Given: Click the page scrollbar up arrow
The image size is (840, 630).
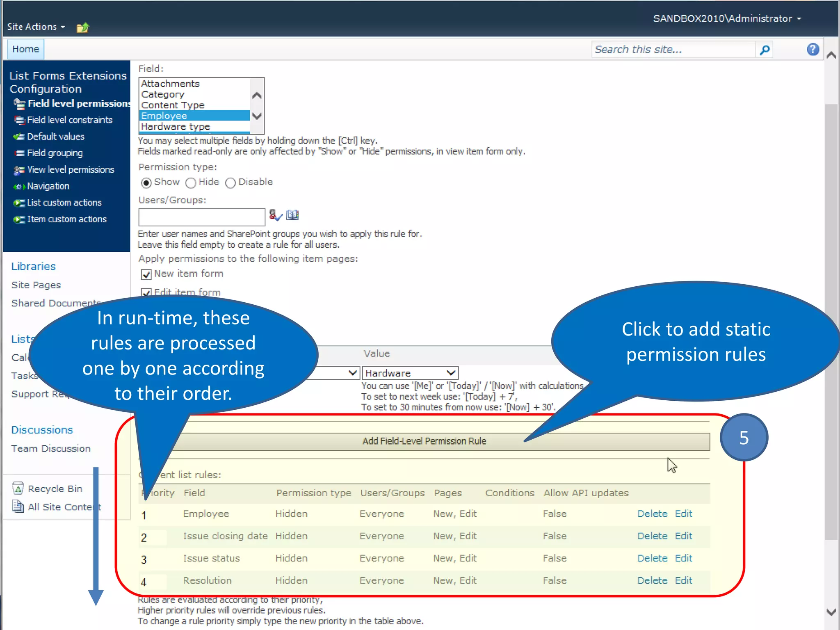Looking at the screenshot, I should 831,55.
